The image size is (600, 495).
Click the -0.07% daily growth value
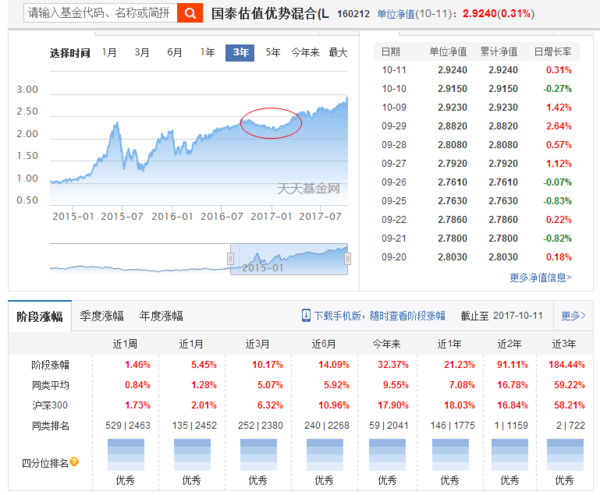click(x=558, y=182)
